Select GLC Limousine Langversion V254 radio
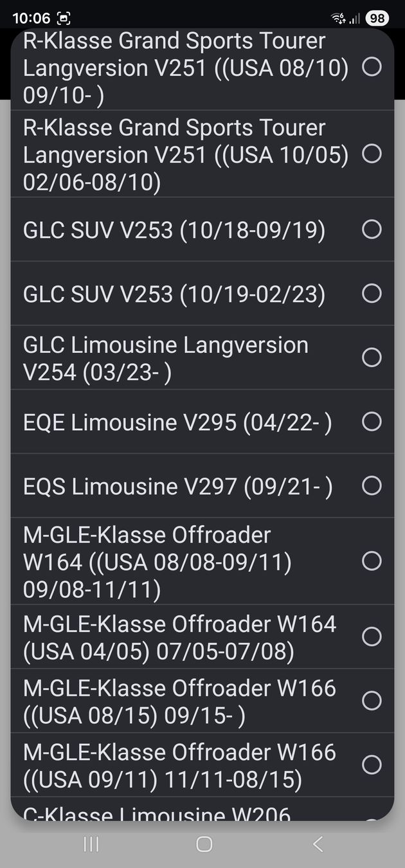 point(372,357)
